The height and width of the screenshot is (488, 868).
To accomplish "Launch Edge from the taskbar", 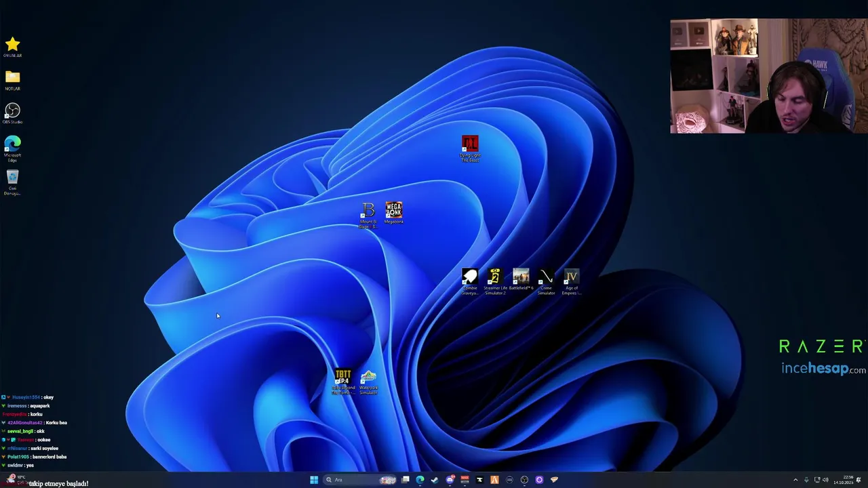I will [420, 480].
